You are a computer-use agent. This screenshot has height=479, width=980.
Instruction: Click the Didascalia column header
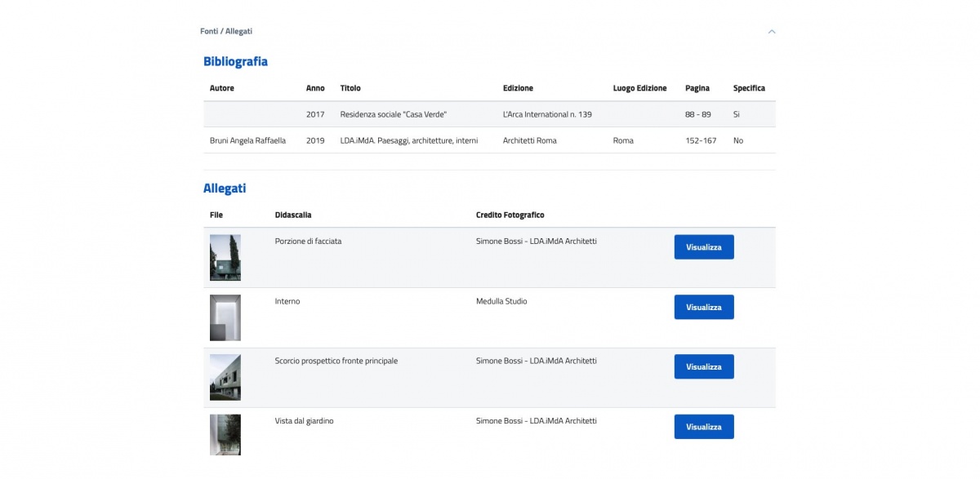click(293, 215)
